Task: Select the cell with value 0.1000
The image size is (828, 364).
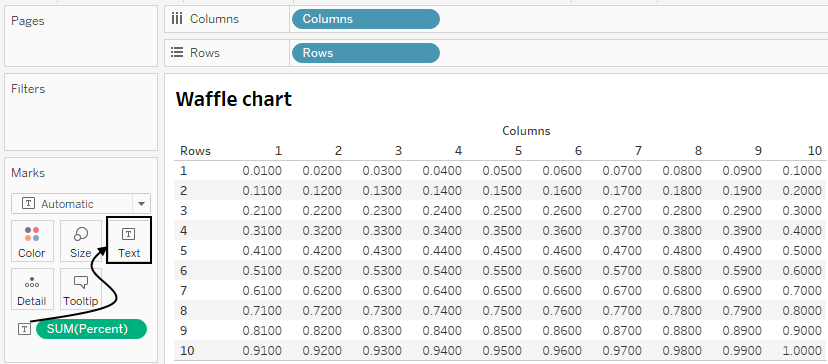Action: (802, 171)
